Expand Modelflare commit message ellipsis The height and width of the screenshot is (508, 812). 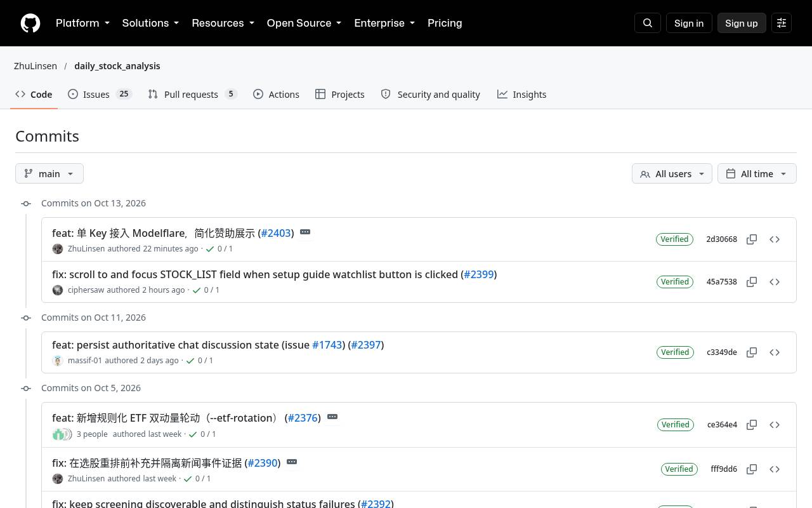(305, 232)
